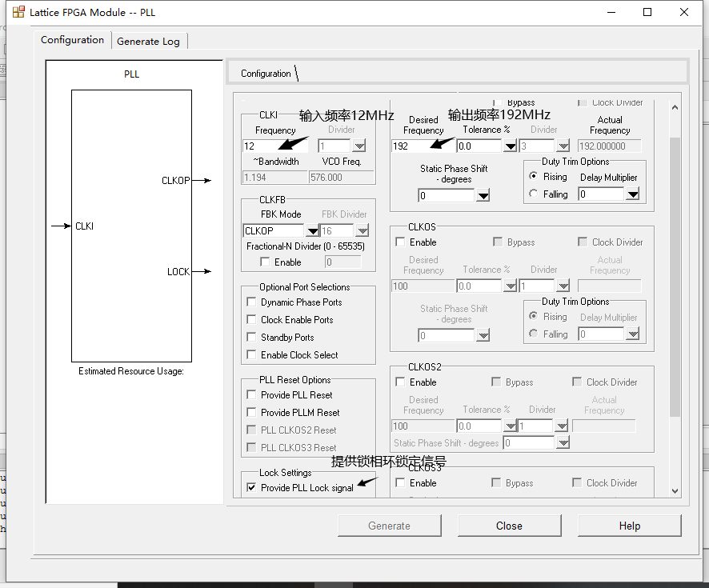Screen dimensions: 709x588
Task: Open the CLKOS Divider dropdown
Action: point(563,286)
